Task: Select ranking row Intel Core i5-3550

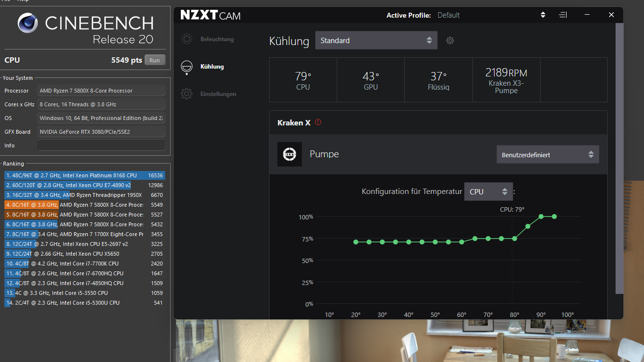Action: coord(85,293)
